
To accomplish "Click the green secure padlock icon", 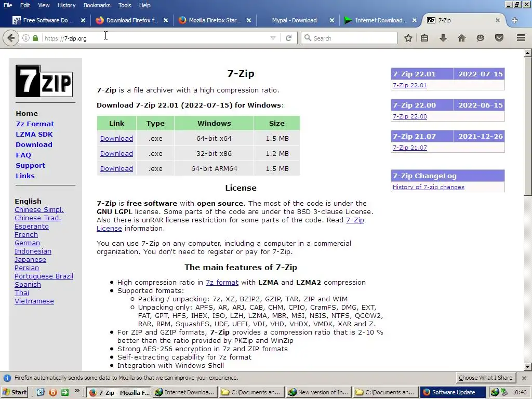I will 35,38.
